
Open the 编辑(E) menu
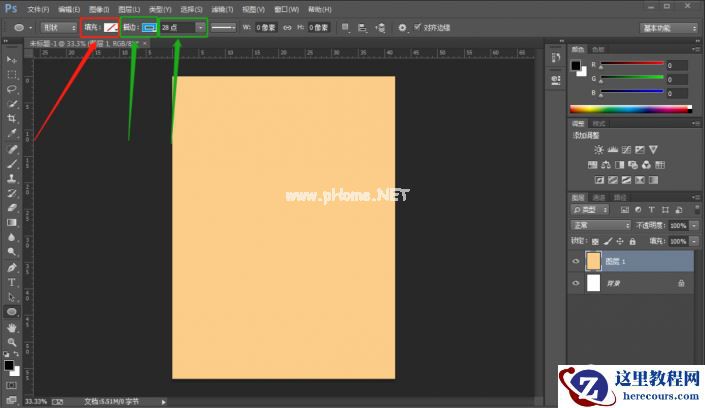click(x=69, y=9)
